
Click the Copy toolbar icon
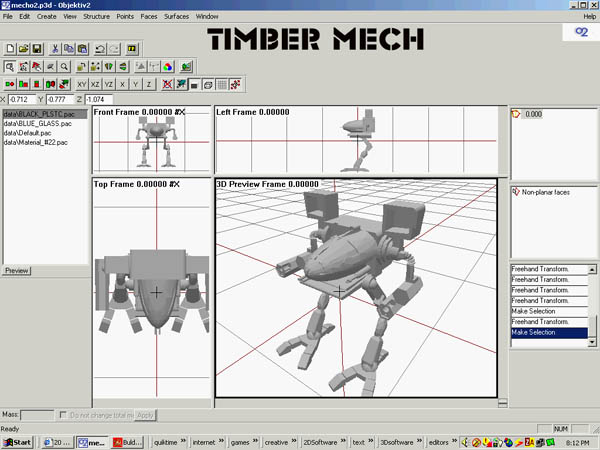tap(68, 49)
